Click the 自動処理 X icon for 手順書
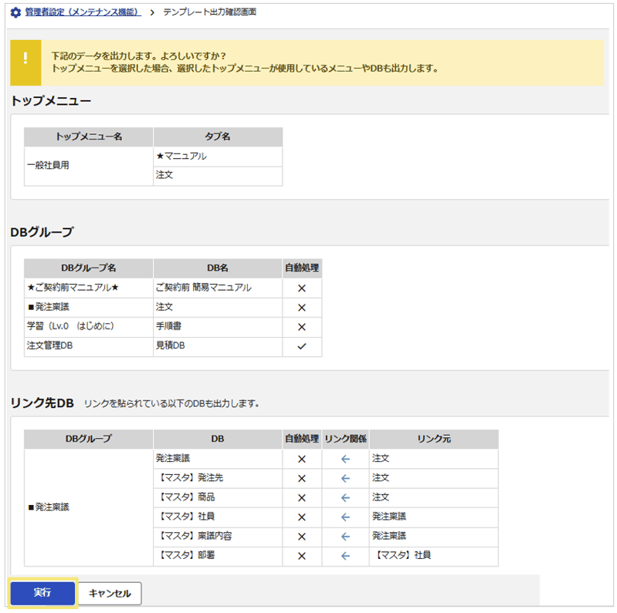The image size is (617, 613). tap(302, 327)
